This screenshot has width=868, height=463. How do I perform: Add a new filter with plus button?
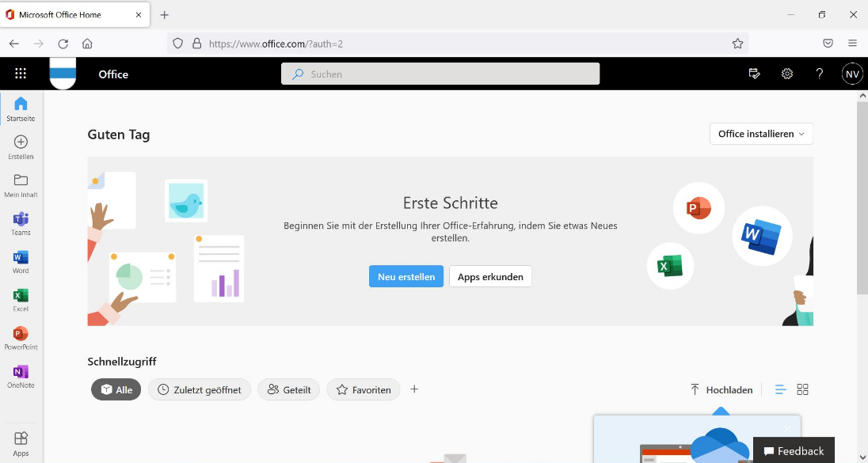tap(414, 389)
